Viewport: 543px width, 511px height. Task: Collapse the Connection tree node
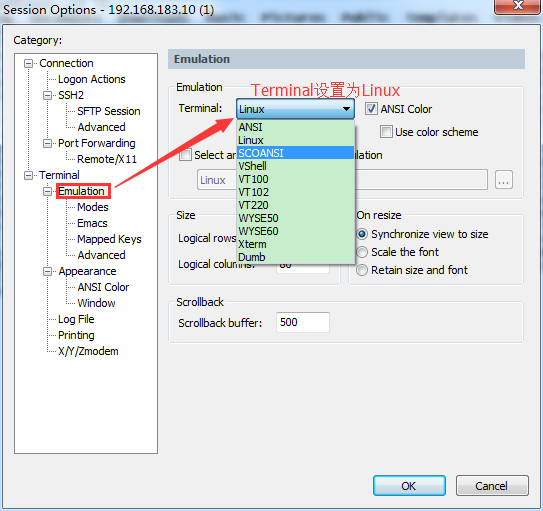28,64
